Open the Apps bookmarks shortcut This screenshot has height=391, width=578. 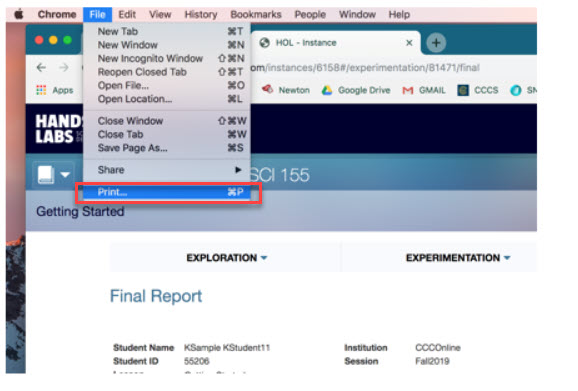(55, 90)
